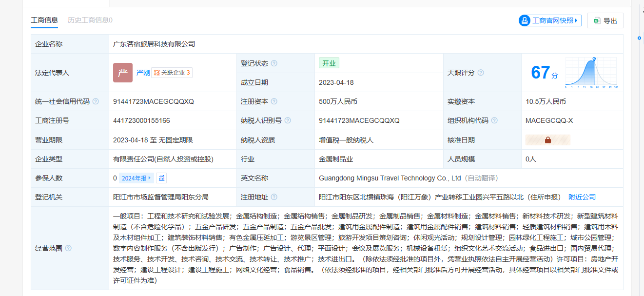Screen dimensions: 644x296
Task: Click the 天眼评分 score distribution chart
Action: [591, 73]
